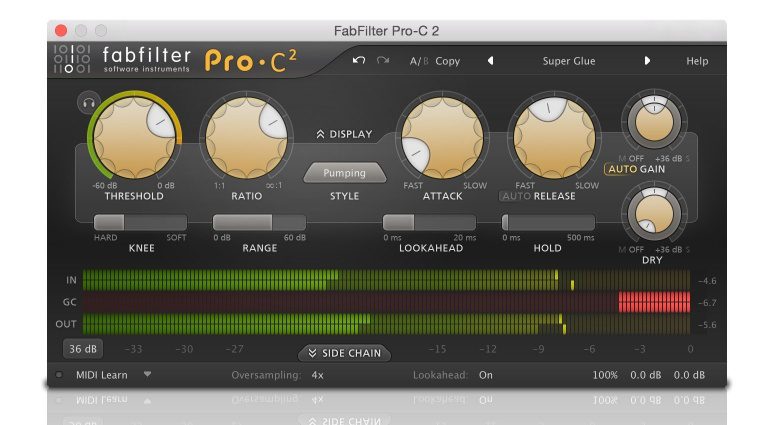This screenshot has width=770, height=425.
Task: Click the Range slider
Action: 259,222
